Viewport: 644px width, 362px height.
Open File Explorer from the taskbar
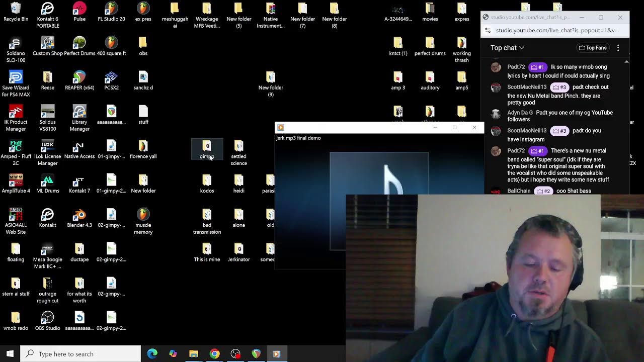point(194,354)
